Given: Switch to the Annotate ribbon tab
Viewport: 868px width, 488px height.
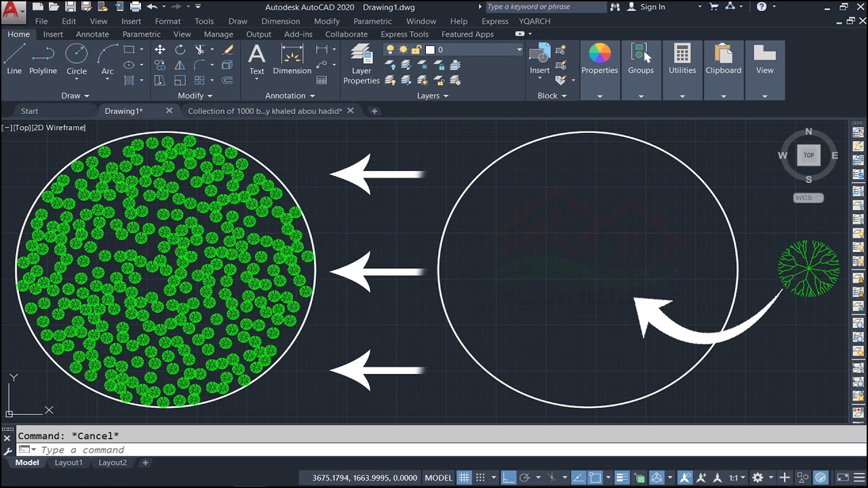Looking at the screenshot, I should coord(92,34).
